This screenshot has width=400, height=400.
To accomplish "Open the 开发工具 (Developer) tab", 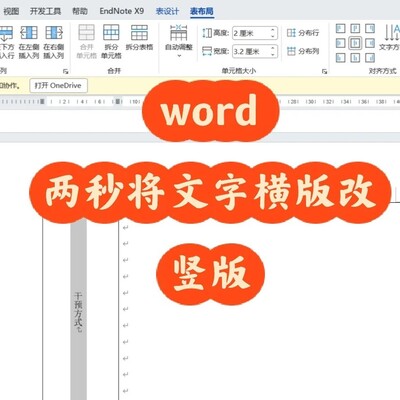I will (45, 11).
